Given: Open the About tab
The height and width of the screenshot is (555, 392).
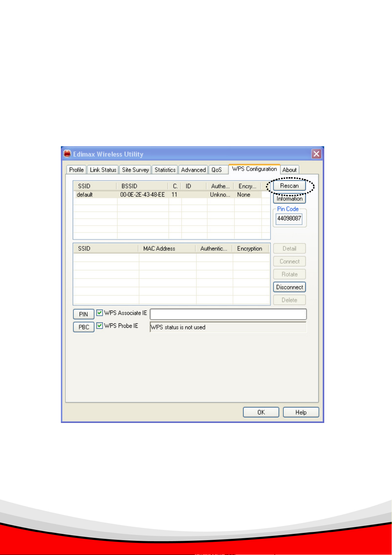Looking at the screenshot, I should (x=290, y=170).
